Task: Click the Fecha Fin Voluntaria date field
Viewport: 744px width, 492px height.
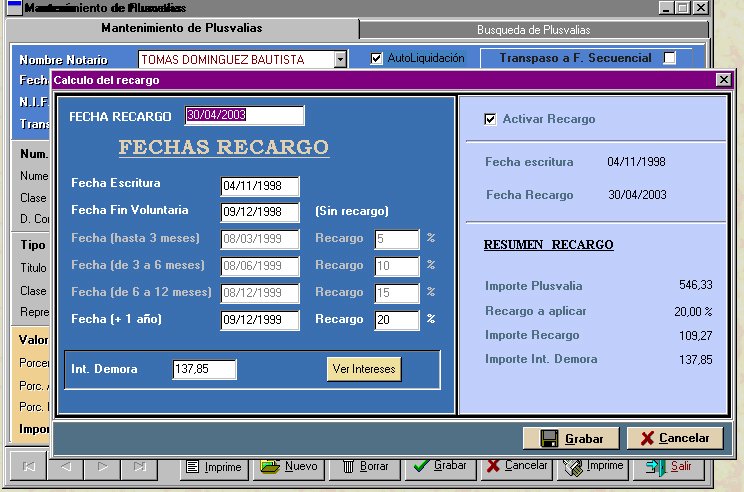Action: click(x=260, y=212)
